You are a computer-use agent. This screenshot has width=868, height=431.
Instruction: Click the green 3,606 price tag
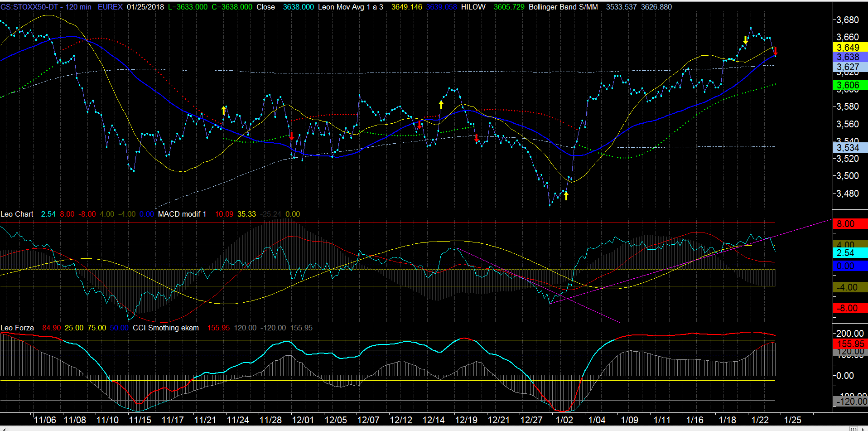click(850, 85)
